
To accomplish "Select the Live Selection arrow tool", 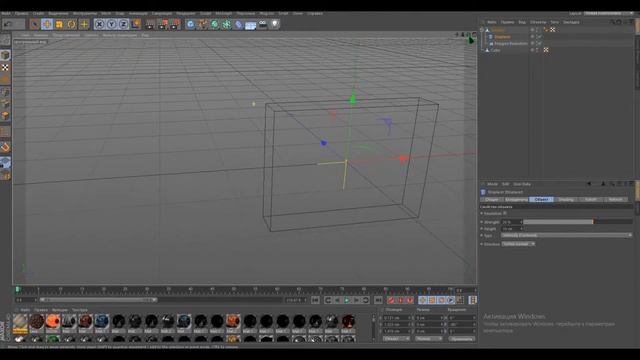I will pos(35,24).
